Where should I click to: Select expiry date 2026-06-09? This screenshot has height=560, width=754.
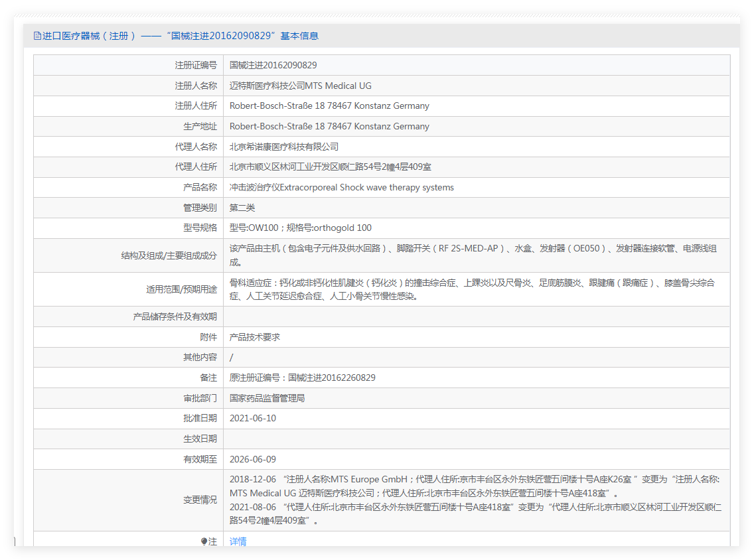click(x=253, y=459)
